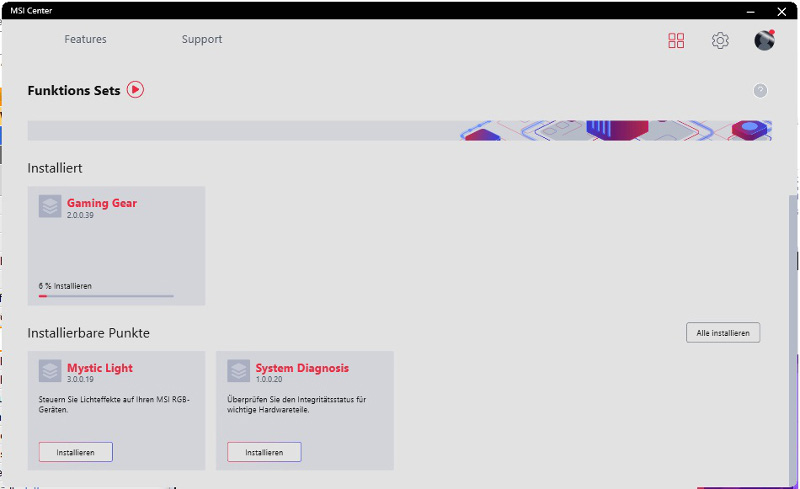800x489 pixels.
Task: Click the System Diagnosis package icon
Action: click(x=238, y=371)
